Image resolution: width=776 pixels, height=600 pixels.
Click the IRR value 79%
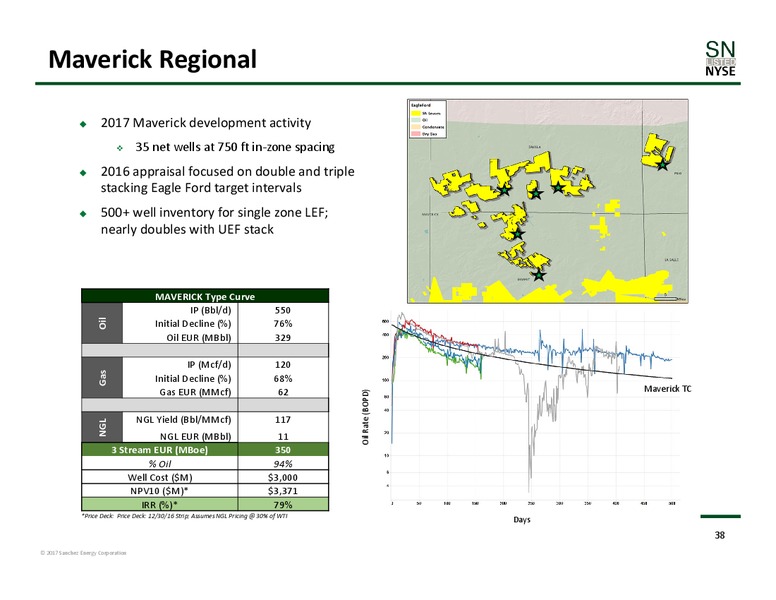pyautogui.click(x=283, y=505)
